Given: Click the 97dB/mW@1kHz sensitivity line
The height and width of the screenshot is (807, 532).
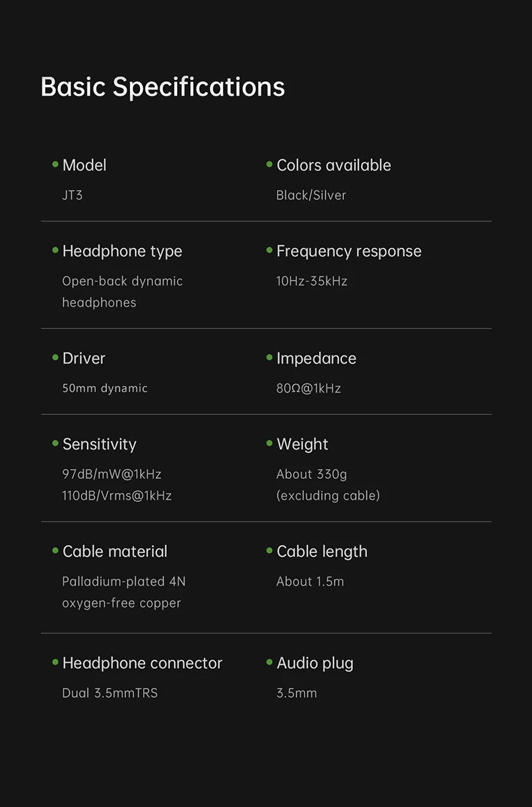Looking at the screenshot, I should 112,474.
